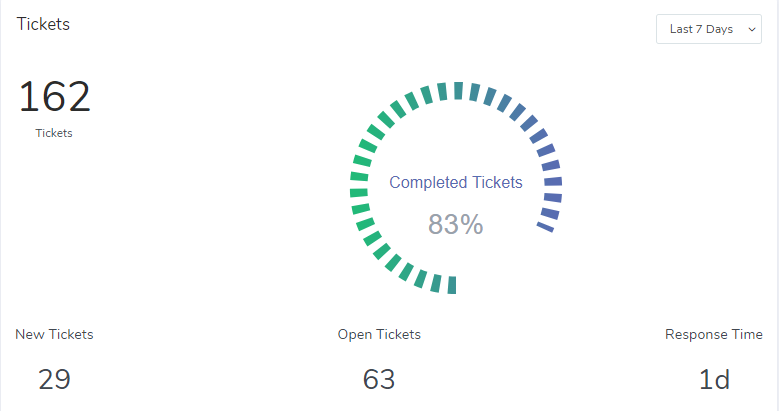The width and height of the screenshot is (779, 411).
Task: Click the teal top segment of the gauge
Action: coord(457,91)
